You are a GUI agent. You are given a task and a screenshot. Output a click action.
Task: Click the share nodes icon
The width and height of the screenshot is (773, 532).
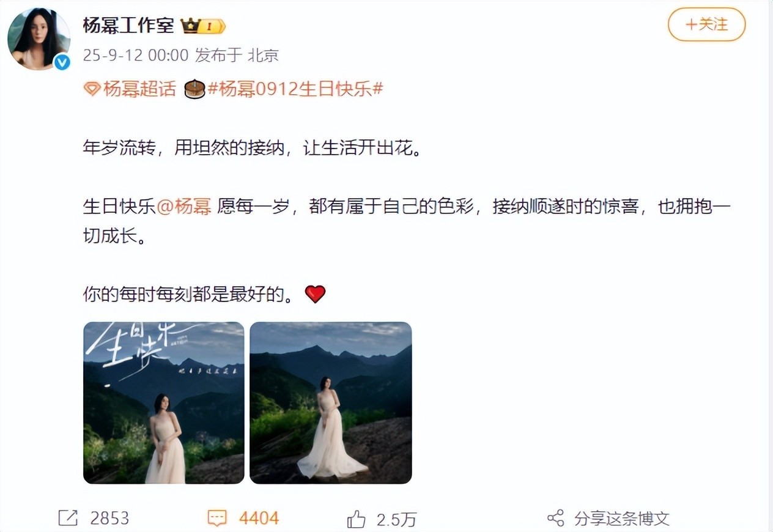555,519
